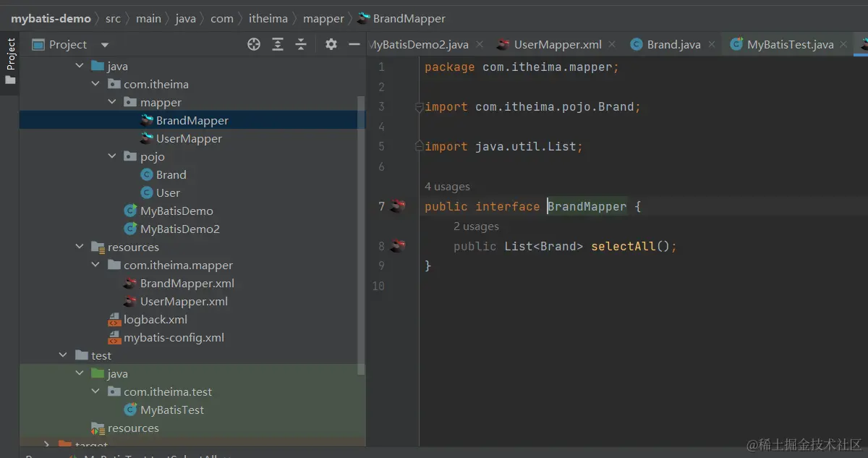Close the UserMapper.xml tab

pyautogui.click(x=613, y=45)
